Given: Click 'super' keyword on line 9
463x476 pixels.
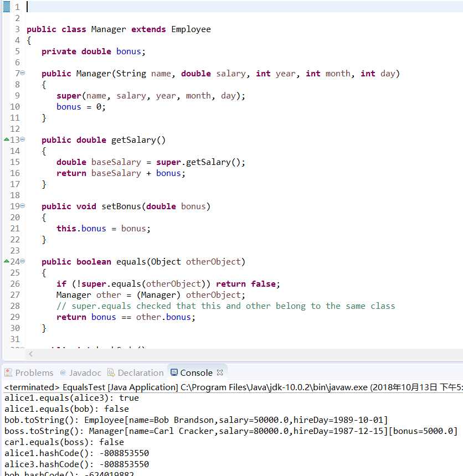Looking at the screenshot, I should click(x=69, y=96).
